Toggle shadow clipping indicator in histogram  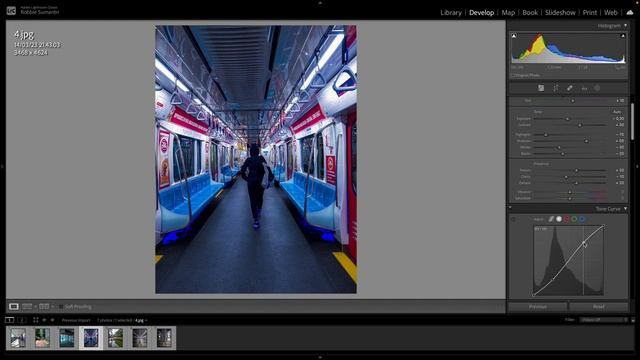(514, 36)
